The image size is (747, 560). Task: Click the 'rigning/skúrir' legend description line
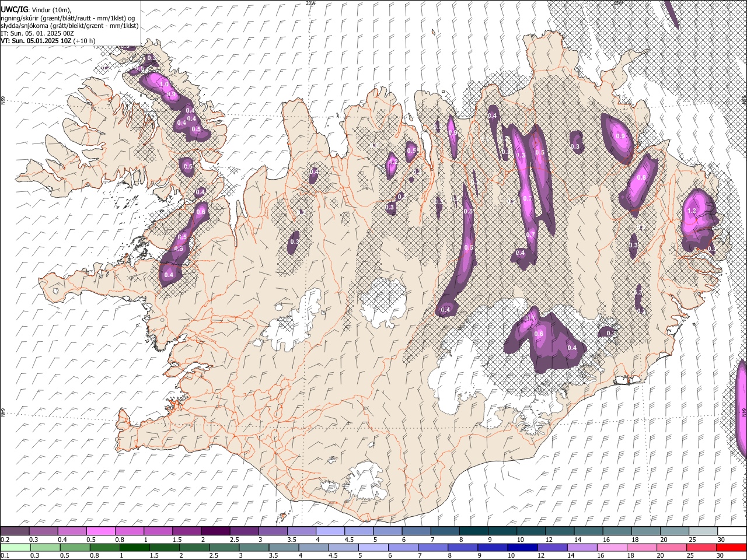(x=68, y=18)
